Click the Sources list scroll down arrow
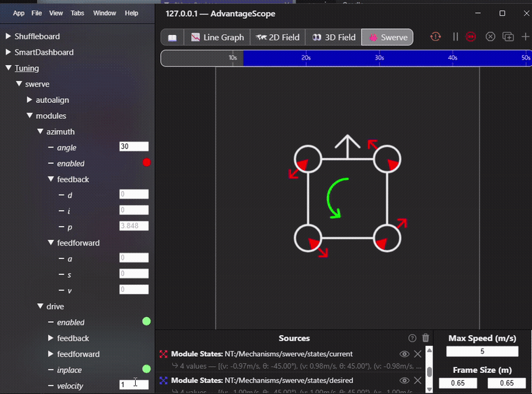Viewport: 532px width, 394px height. 429,390
